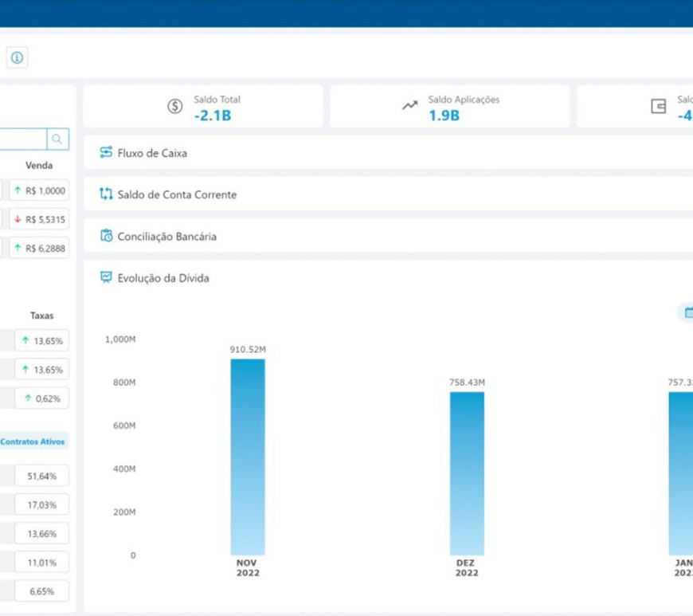Click the wallet icon in third card

tap(659, 107)
